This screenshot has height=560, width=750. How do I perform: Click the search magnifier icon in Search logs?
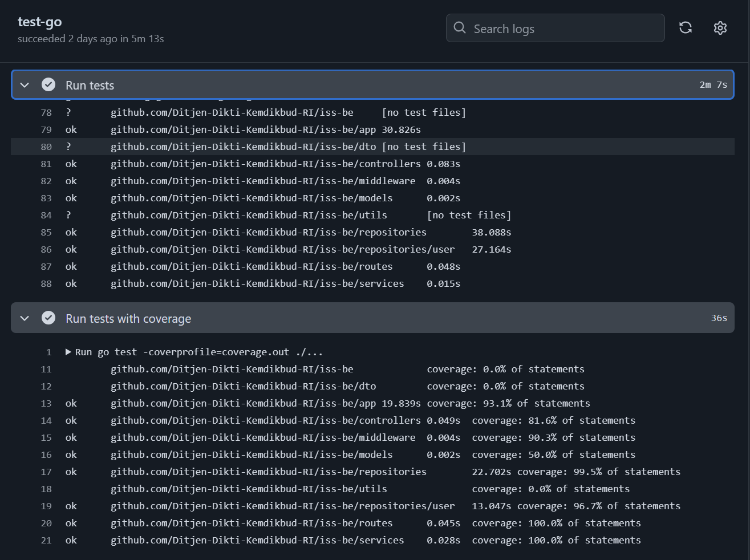tap(460, 27)
